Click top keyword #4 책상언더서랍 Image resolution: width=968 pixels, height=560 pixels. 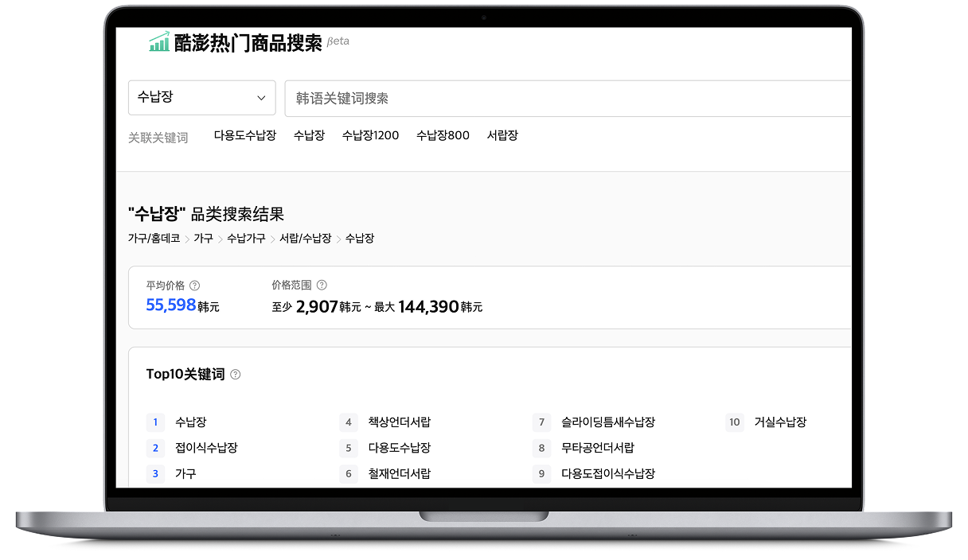[399, 422]
